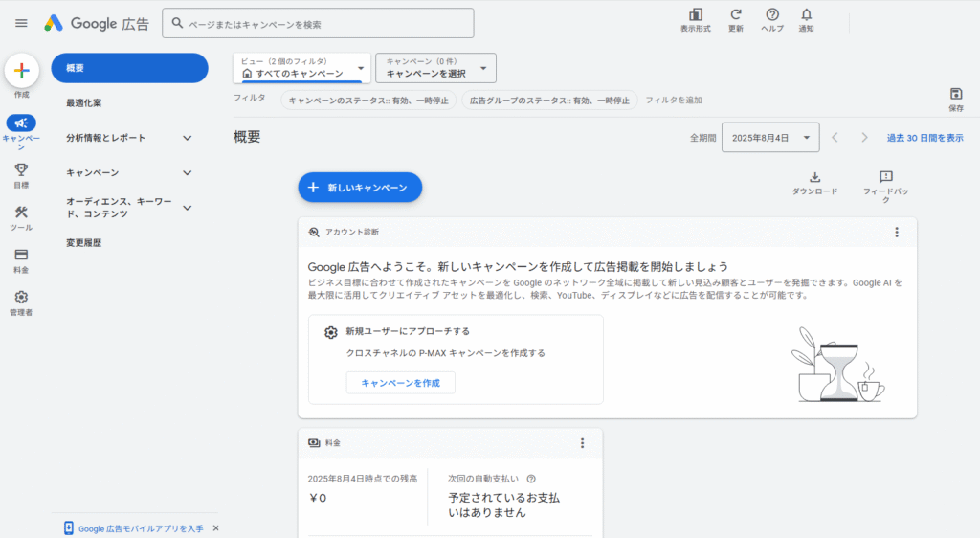This screenshot has width=980, height=538.
Task: Click the キャンペーンを作成 button
Action: pyautogui.click(x=401, y=383)
